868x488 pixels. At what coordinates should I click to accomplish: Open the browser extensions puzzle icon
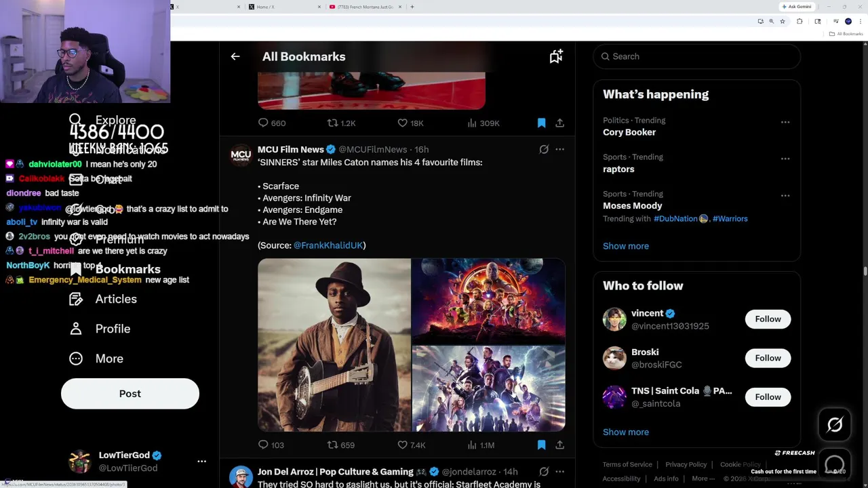800,22
